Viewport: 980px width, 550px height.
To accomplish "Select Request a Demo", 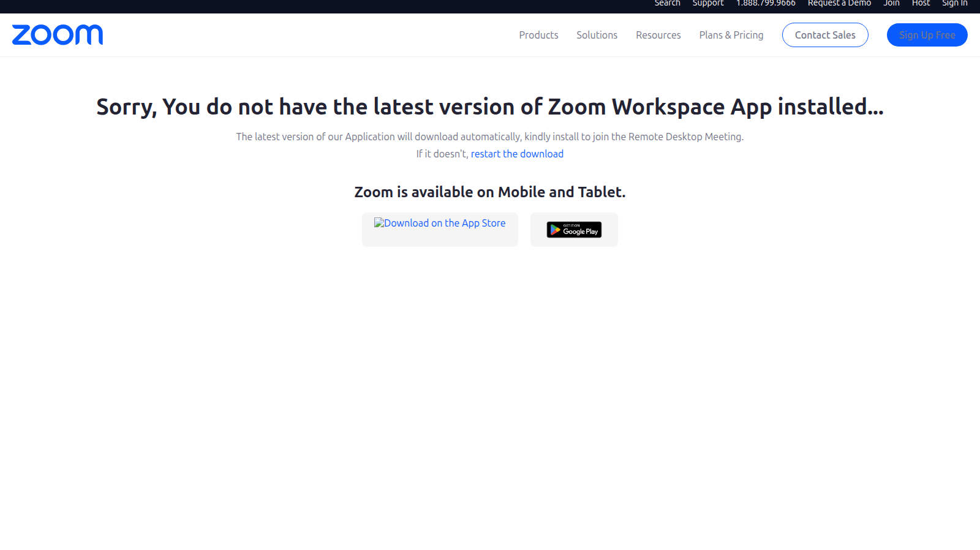I will [x=839, y=4].
